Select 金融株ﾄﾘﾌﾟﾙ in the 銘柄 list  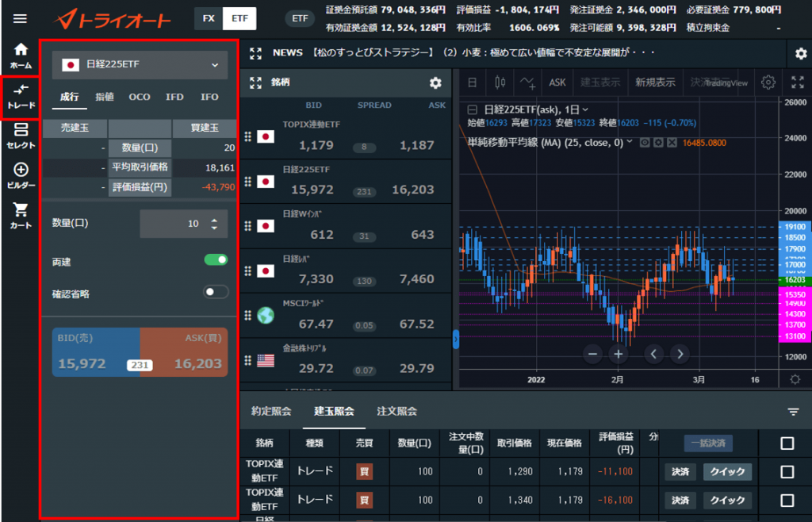pyautogui.click(x=346, y=360)
